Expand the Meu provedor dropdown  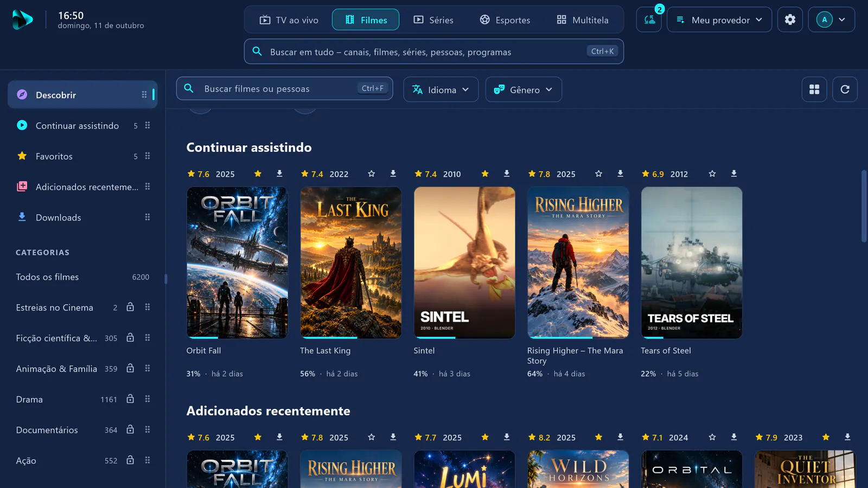[719, 20]
